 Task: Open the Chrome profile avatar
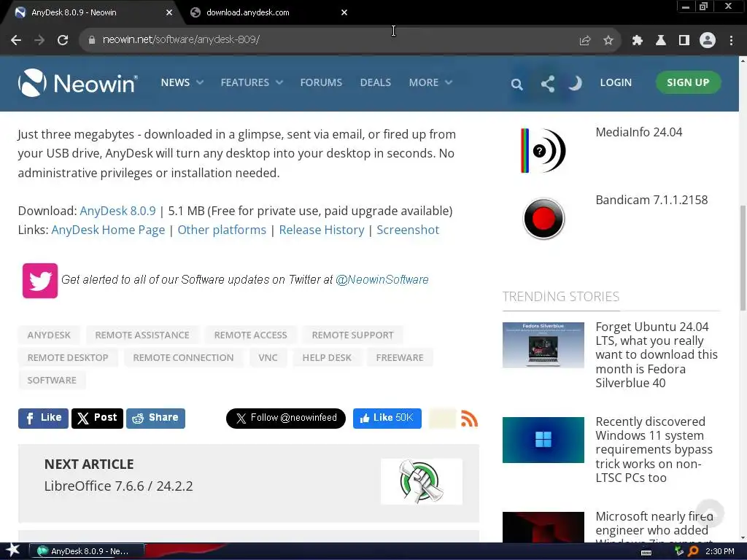pyautogui.click(x=708, y=41)
